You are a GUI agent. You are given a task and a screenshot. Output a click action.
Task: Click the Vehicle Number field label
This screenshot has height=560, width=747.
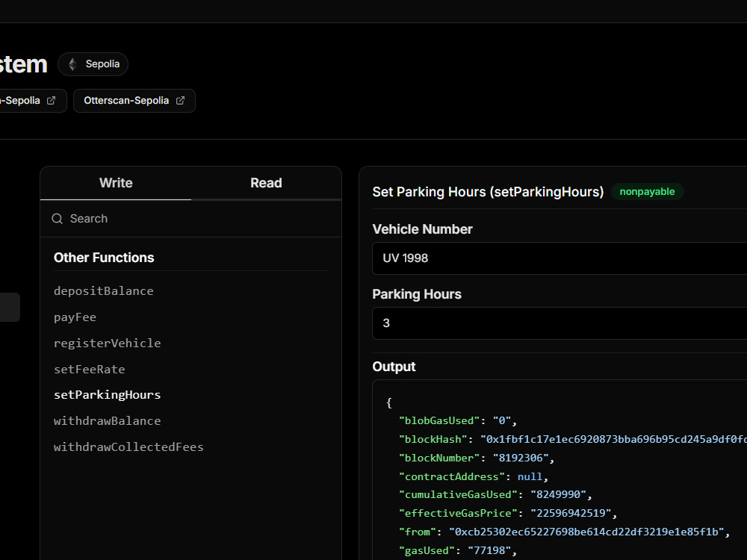pos(423,229)
